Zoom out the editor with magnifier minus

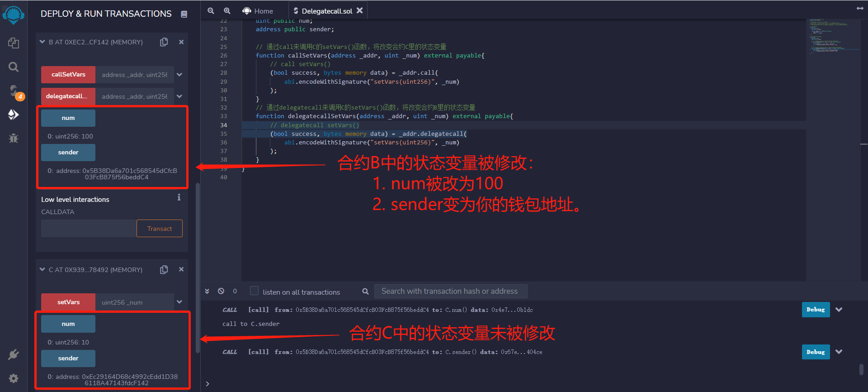tap(211, 11)
